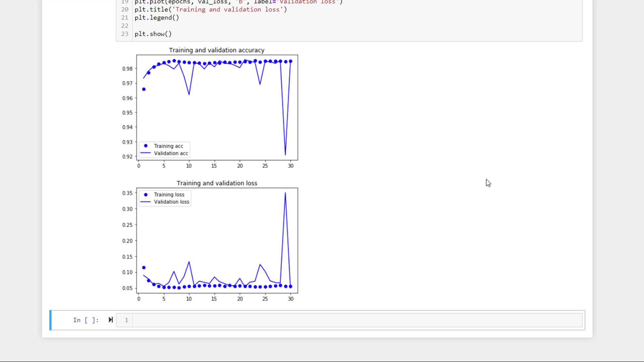Viewport: 644px width, 362px height.
Task: Click the plt.show() code line
Action: click(153, 34)
